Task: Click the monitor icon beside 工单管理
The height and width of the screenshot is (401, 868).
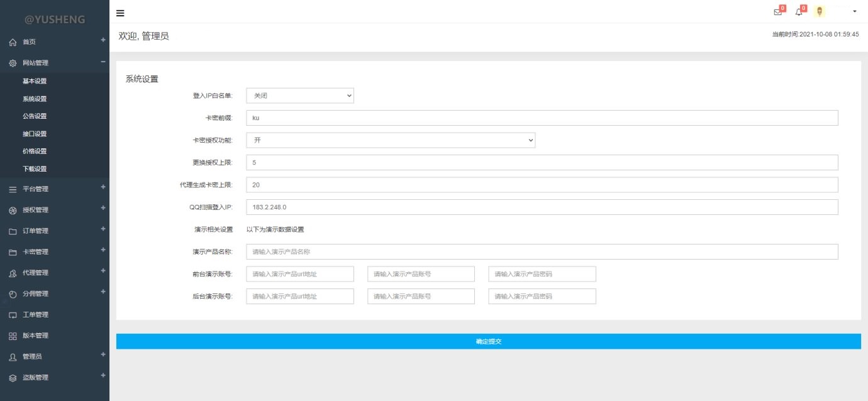Action: [13, 315]
